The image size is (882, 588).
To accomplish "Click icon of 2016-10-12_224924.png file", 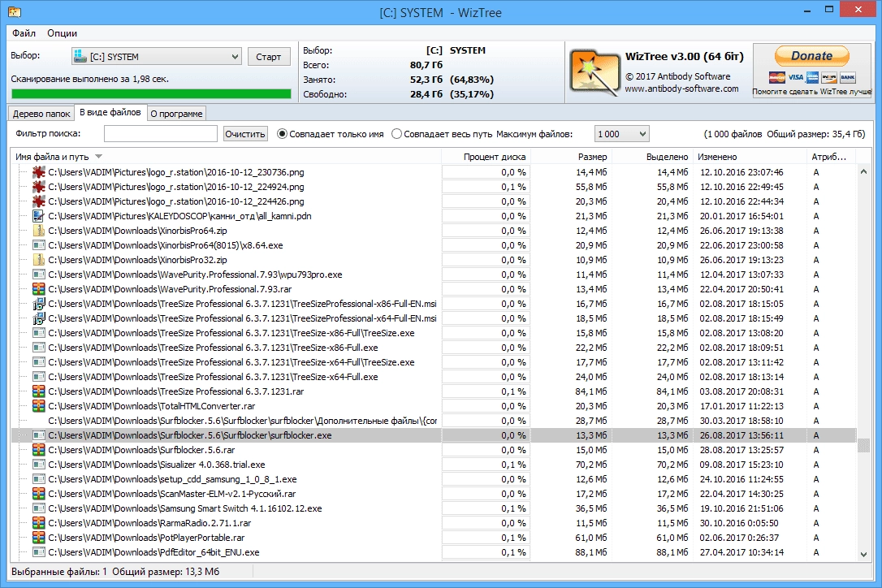I will [39, 187].
